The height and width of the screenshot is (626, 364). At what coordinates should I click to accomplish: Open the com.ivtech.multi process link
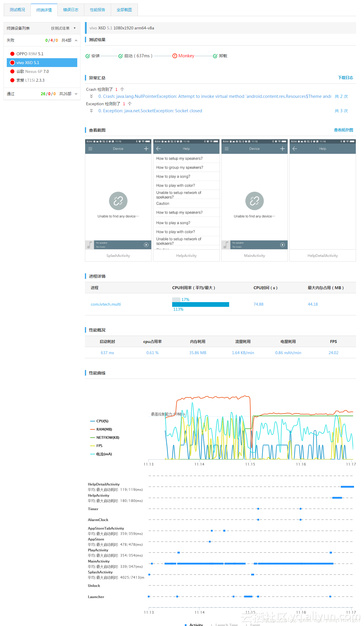[x=106, y=304]
